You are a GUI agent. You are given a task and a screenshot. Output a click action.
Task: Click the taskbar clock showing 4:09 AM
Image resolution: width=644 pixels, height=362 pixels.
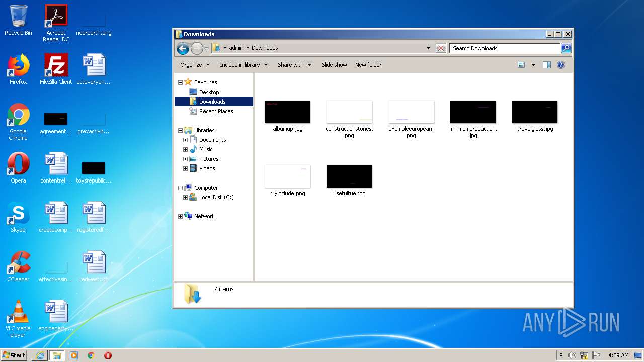[x=618, y=355]
